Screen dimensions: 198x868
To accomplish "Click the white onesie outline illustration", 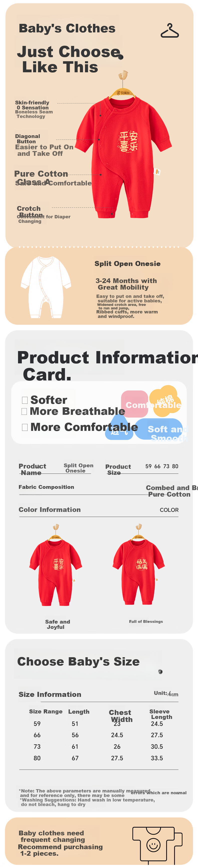I will click(46, 287).
